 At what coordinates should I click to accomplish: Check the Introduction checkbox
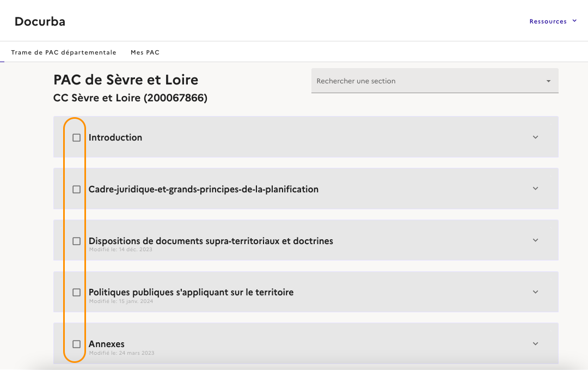click(x=77, y=138)
